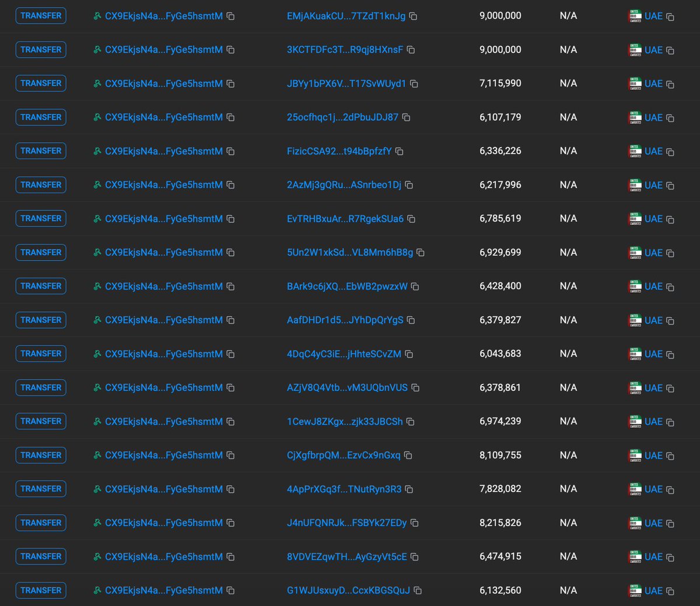700x606 pixels.
Task: Select N/A cell in the 6,217,996 row
Action: click(568, 185)
